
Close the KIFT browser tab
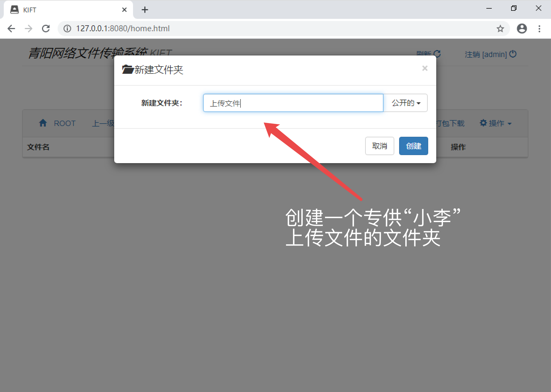(x=124, y=10)
